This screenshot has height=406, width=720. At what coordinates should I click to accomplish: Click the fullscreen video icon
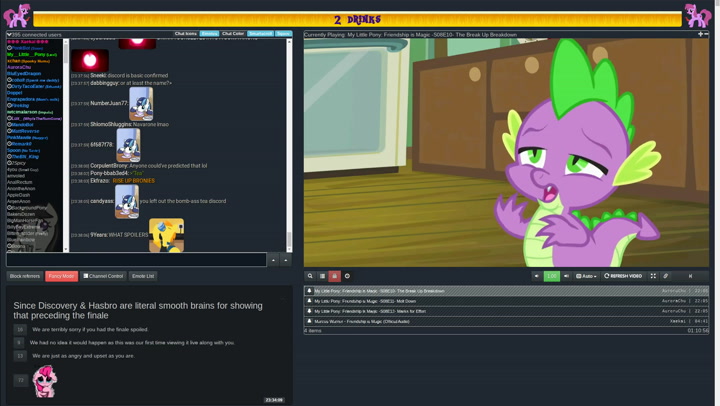(x=653, y=276)
